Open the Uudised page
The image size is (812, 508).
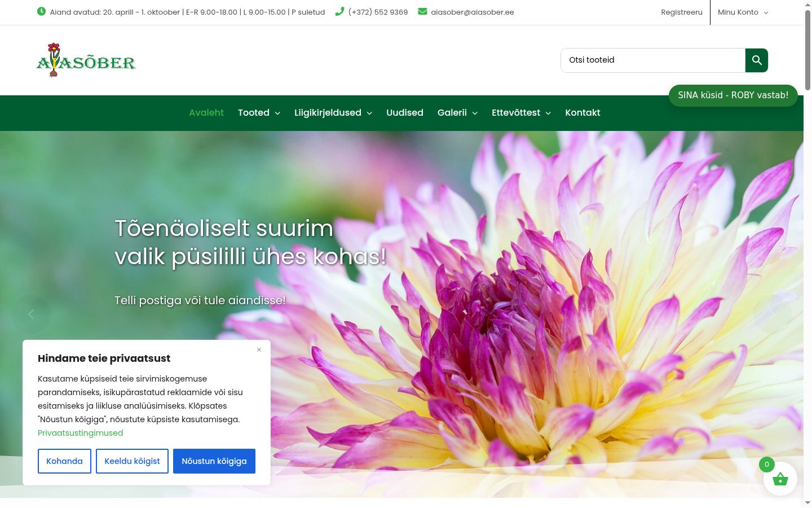pos(405,113)
